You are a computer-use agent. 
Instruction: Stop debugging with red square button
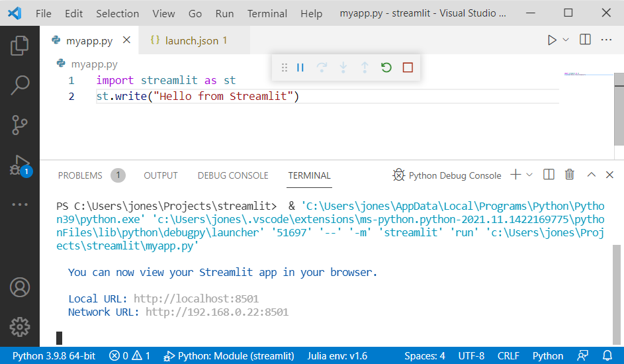pyautogui.click(x=408, y=68)
